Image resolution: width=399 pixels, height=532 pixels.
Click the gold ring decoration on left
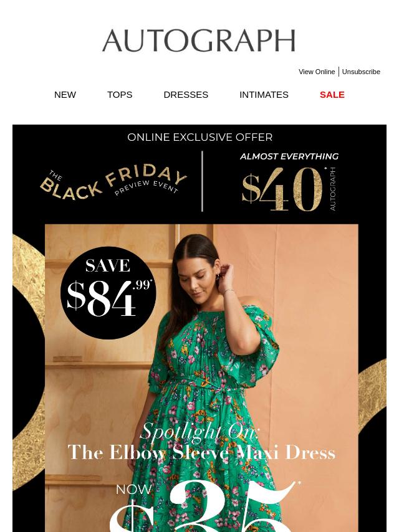point(29,361)
